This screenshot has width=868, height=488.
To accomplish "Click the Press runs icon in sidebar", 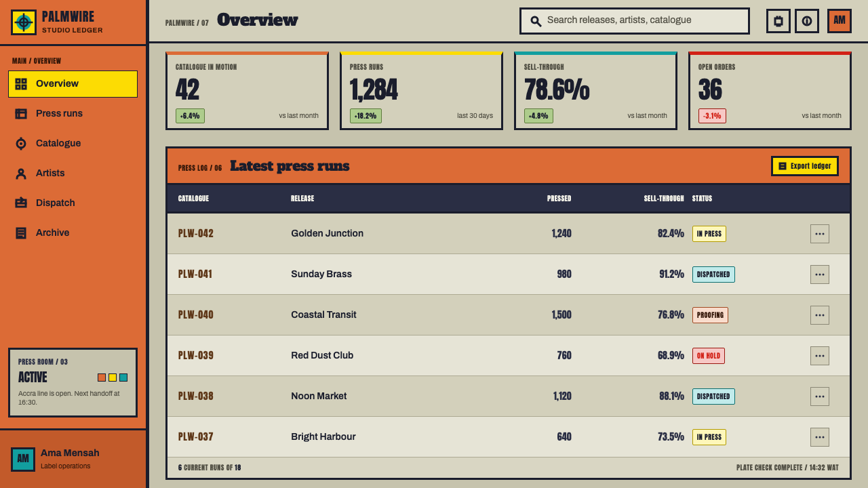I will click(x=21, y=114).
